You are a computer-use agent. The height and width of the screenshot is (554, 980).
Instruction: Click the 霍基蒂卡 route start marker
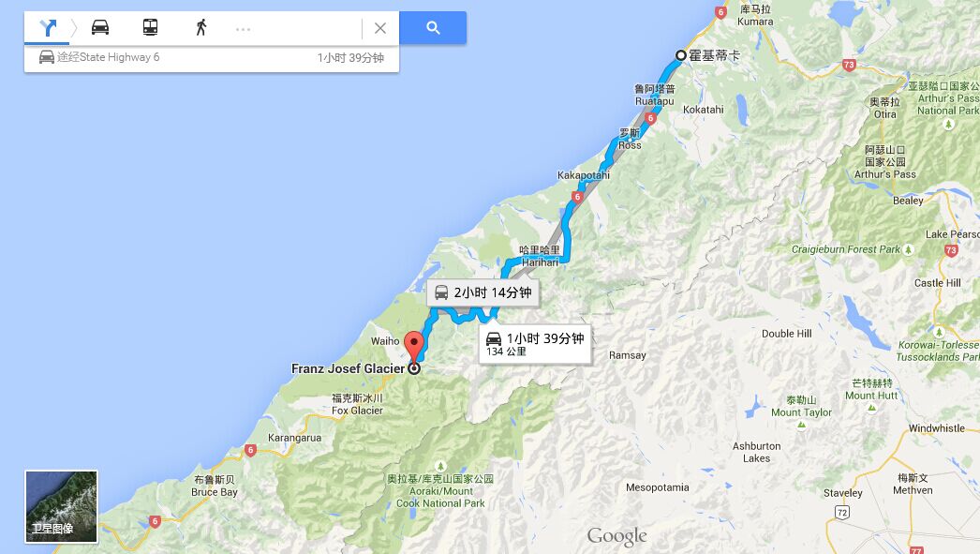coord(680,55)
